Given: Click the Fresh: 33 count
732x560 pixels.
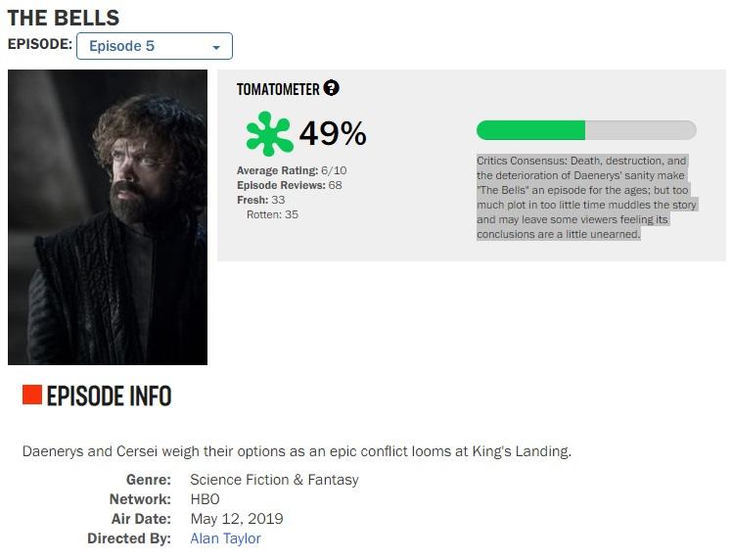Looking at the screenshot, I should coord(260,200).
